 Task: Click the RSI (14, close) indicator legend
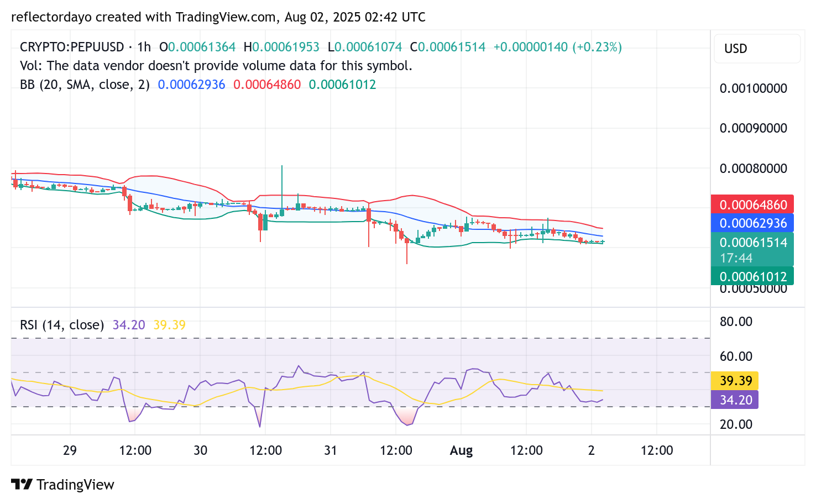(x=62, y=325)
